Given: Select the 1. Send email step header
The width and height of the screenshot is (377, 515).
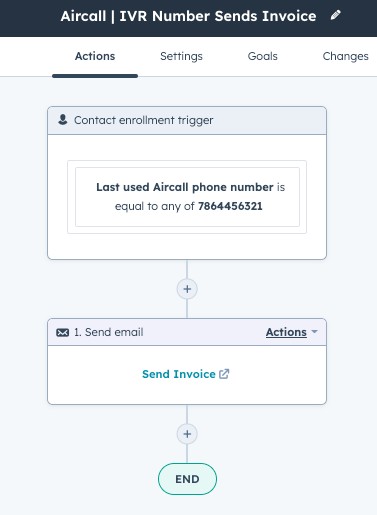Looking at the screenshot, I should (187, 332).
